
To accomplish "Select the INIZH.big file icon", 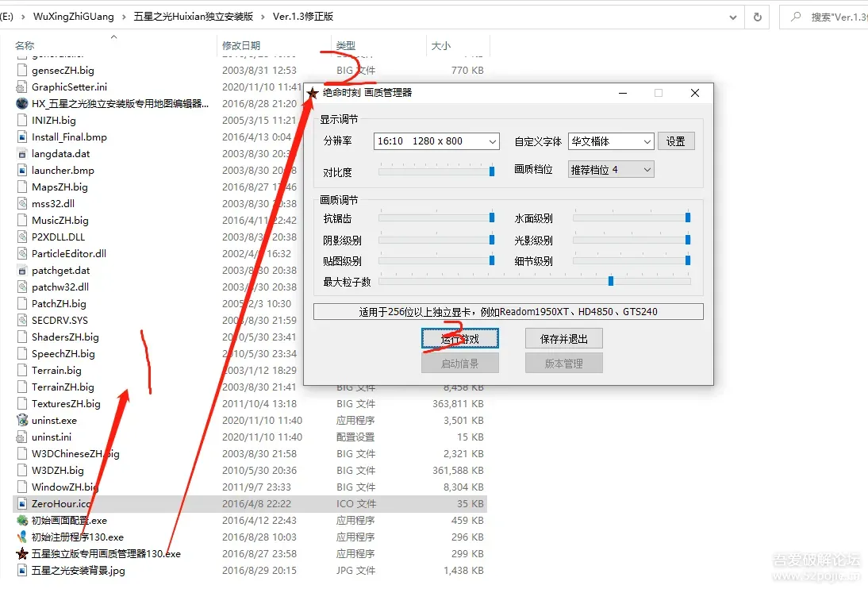I will 22,120.
